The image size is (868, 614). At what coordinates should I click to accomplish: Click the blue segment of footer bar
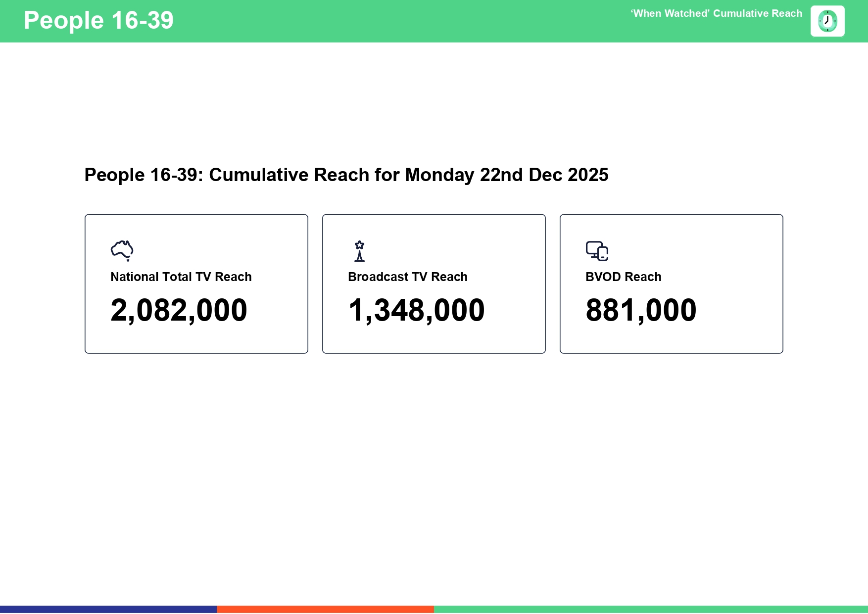point(108,610)
